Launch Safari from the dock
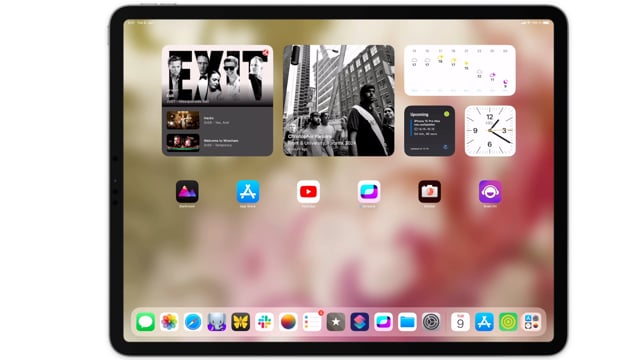The height and width of the screenshot is (360, 640). tap(193, 322)
